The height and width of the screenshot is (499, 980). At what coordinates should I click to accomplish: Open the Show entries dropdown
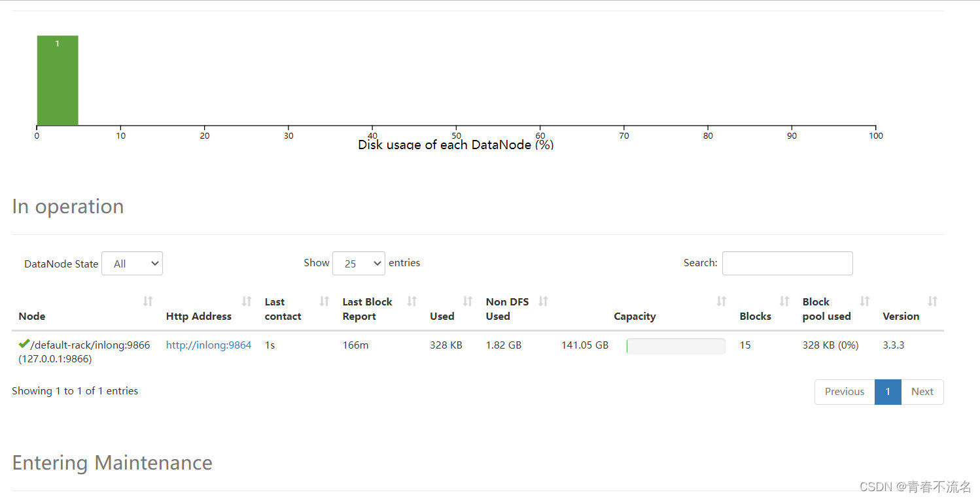pos(359,263)
